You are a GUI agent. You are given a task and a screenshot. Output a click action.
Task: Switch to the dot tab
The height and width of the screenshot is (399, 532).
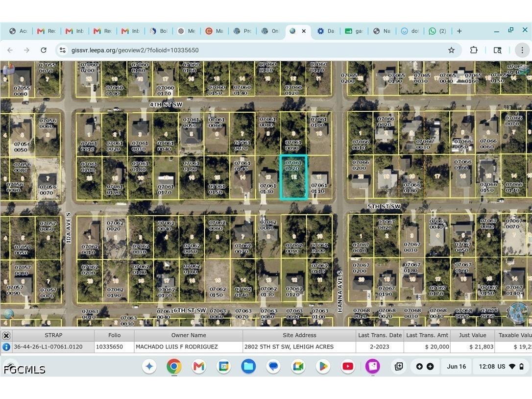pyautogui.click(x=410, y=31)
